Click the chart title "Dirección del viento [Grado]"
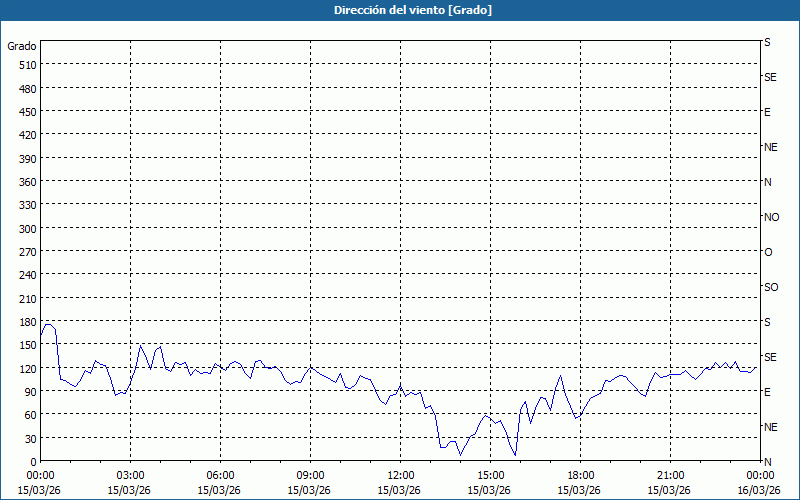Image resolution: width=800 pixels, height=500 pixels. coord(399,10)
